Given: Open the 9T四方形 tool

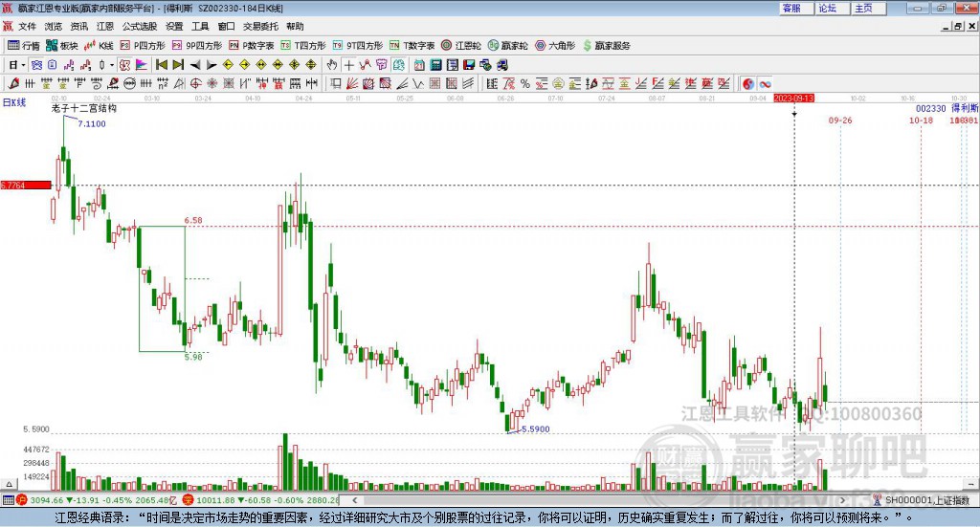Looking at the screenshot, I should [x=358, y=46].
